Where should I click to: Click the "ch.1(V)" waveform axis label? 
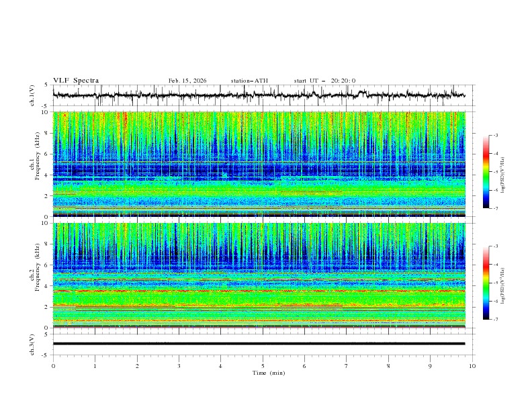pos(32,95)
